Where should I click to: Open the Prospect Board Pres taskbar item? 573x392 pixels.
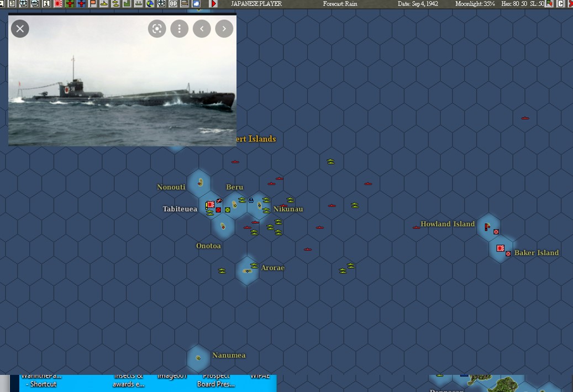click(x=215, y=380)
